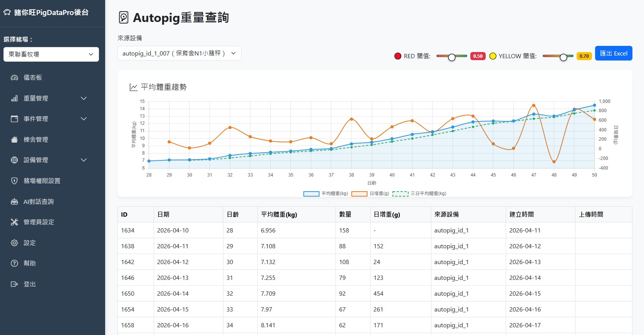Go to 儀表板 menu item
Image resolution: width=644 pixels, height=335 pixels.
pos(33,77)
